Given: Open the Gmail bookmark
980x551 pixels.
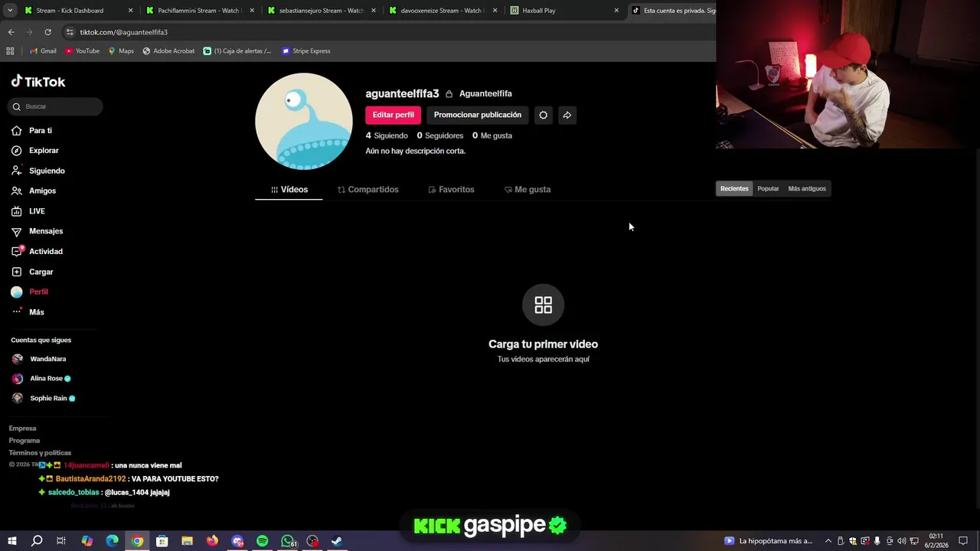Looking at the screenshot, I should coord(43,51).
